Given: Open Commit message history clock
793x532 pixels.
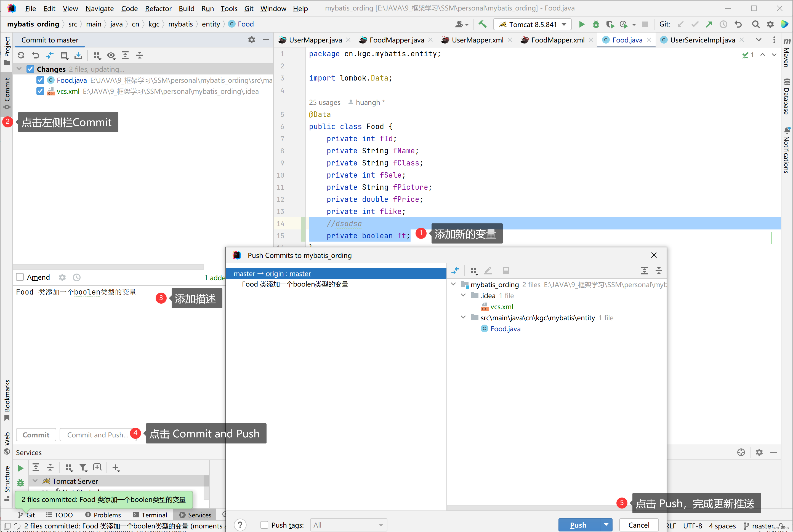Looking at the screenshot, I should pos(77,277).
